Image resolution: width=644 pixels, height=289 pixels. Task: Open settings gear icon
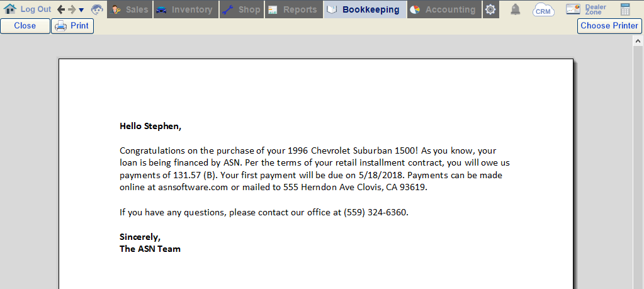coord(490,9)
